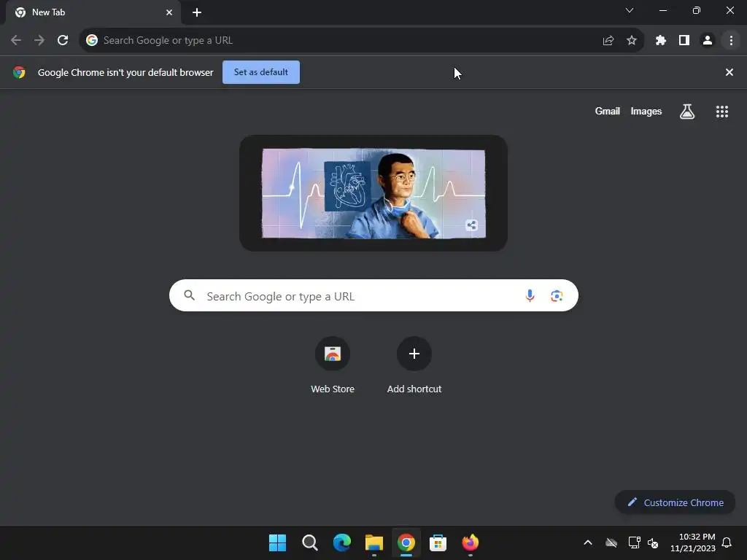The height and width of the screenshot is (560, 747).
Task: Open File Explorer from taskbar
Action: click(x=374, y=542)
